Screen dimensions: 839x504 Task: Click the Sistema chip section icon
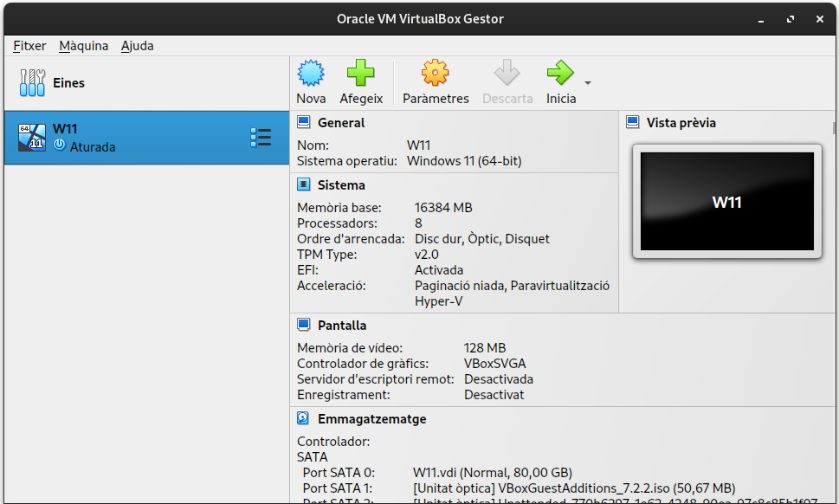304,185
